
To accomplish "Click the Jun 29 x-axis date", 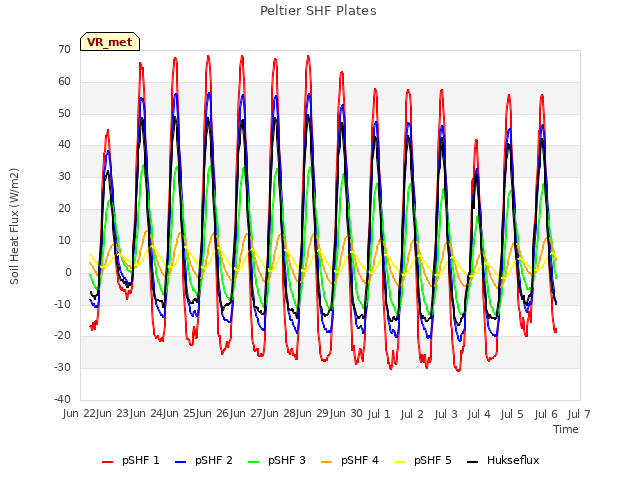I will click(x=313, y=414).
